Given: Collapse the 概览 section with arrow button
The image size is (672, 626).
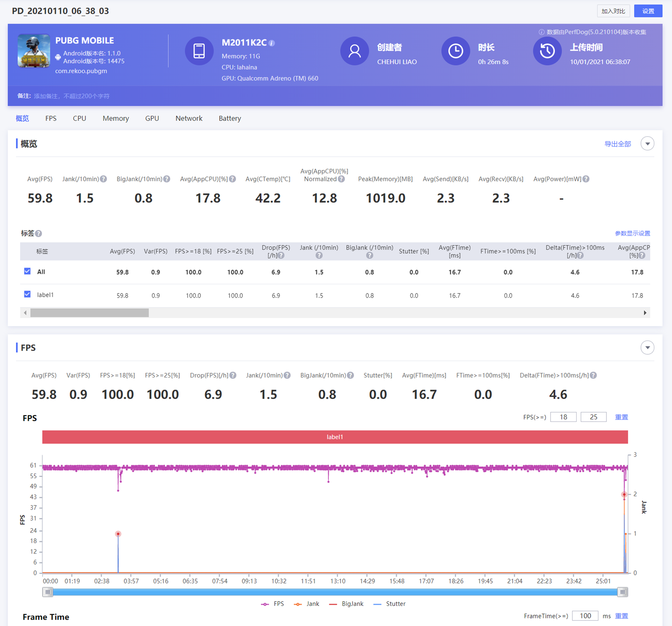Looking at the screenshot, I should coord(647,144).
